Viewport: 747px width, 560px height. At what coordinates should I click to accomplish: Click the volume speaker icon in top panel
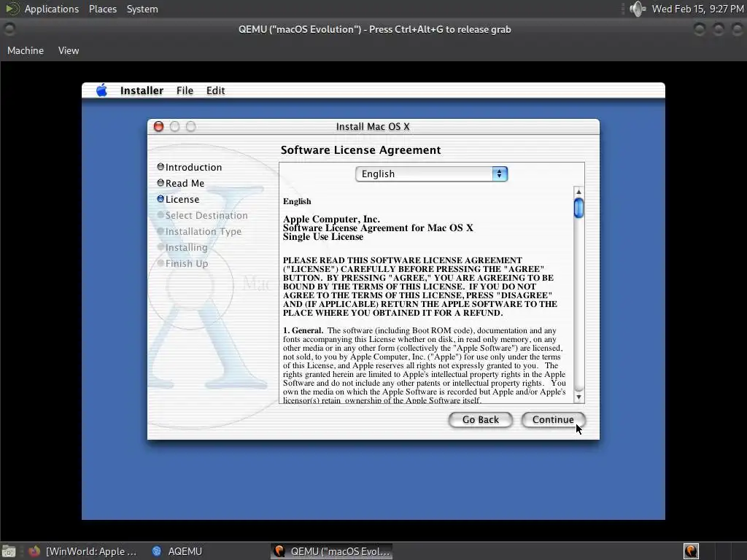(x=638, y=9)
